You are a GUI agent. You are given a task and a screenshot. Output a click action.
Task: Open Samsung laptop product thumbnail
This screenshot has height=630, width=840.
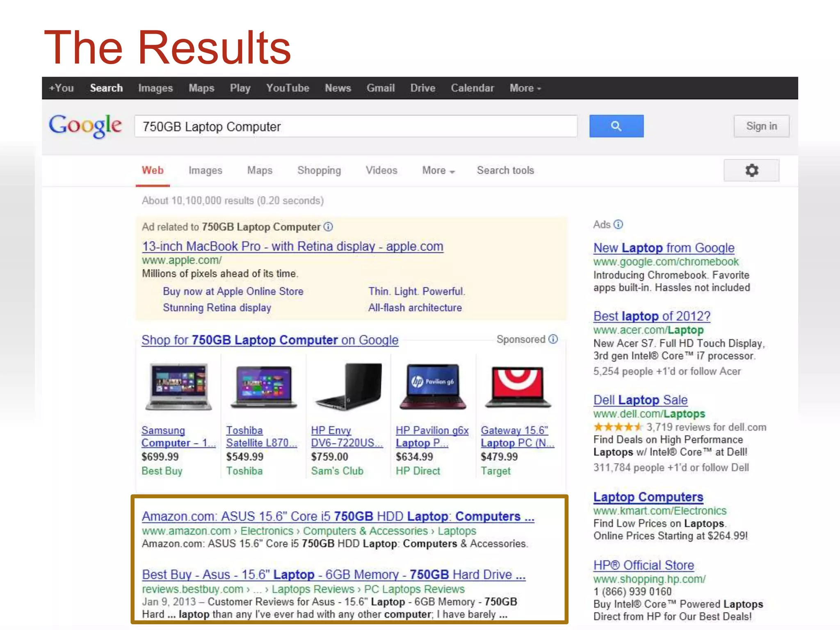coord(179,387)
